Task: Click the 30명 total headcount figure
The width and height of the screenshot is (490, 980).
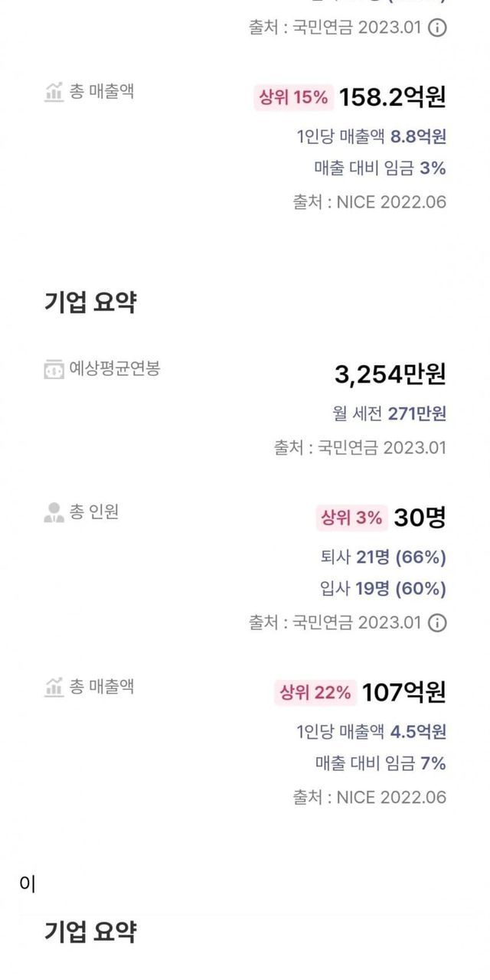Action: [420, 518]
